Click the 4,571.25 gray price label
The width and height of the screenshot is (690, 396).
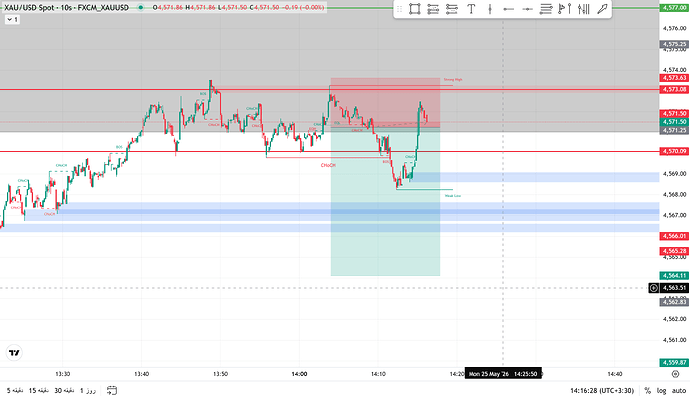(674, 130)
